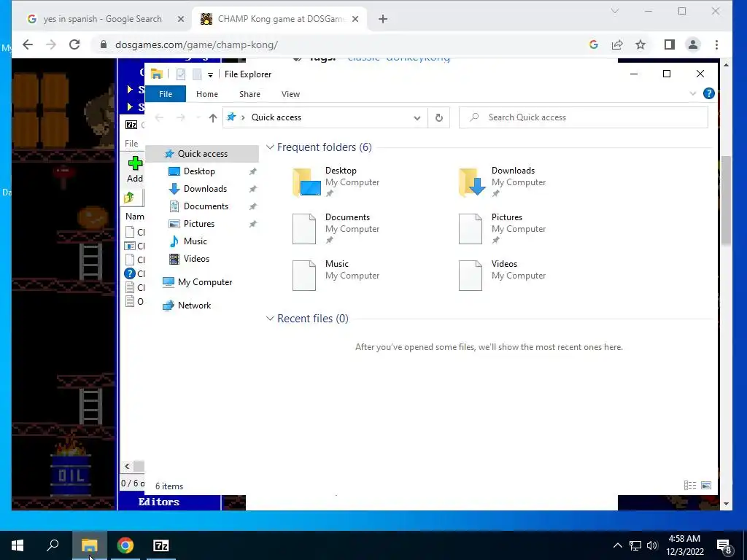
Task: Select Pictures in the navigation pane
Action: click(199, 224)
